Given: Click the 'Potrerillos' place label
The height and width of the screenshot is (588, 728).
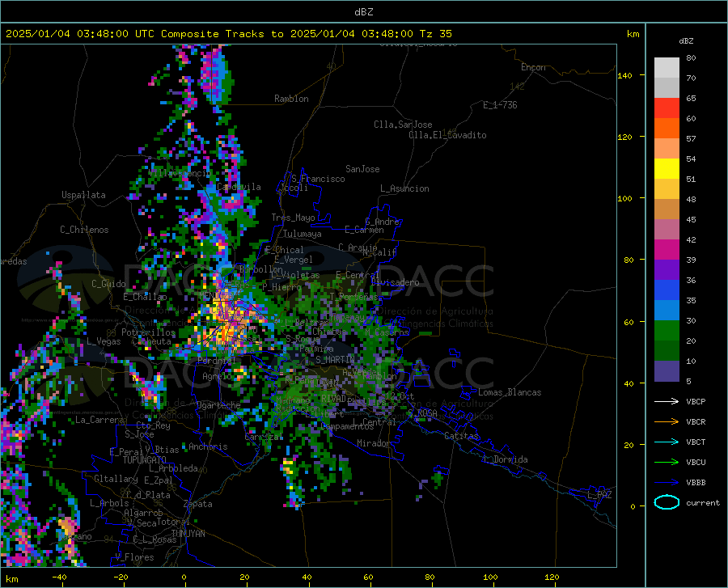Looking at the screenshot, I should tap(148, 332).
